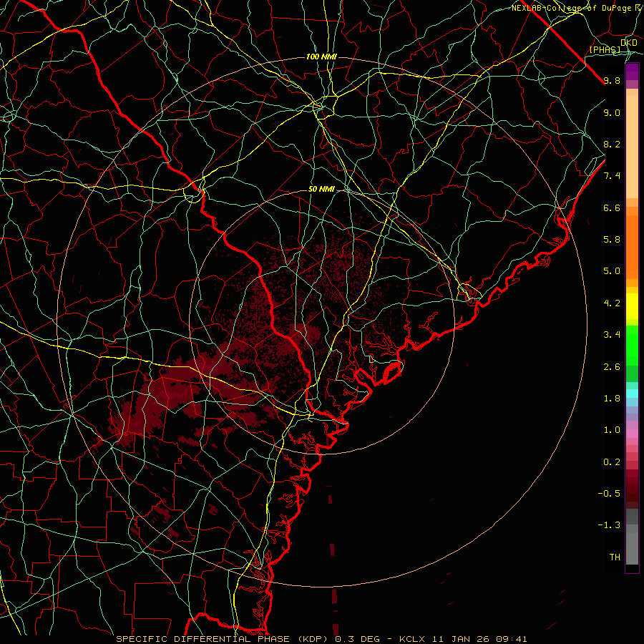Image resolution: width=644 pixels, height=644 pixels.
Task: Click the "09:41" timestamp
Action: click(x=511, y=639)
